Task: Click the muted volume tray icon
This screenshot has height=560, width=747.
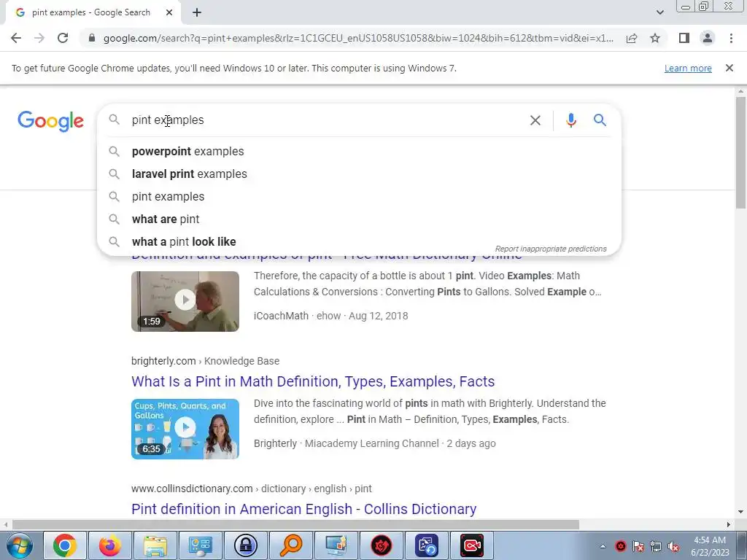Action: [x=673, y=546]
